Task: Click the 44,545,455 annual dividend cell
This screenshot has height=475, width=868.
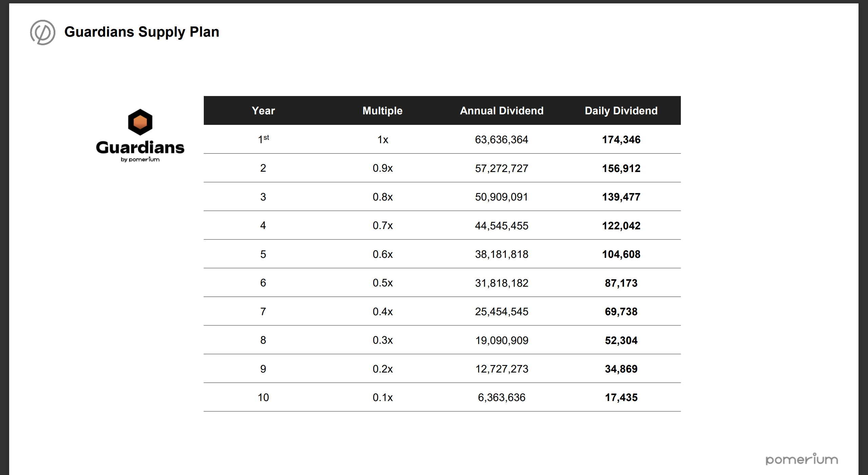Action: tap(501, 226)
